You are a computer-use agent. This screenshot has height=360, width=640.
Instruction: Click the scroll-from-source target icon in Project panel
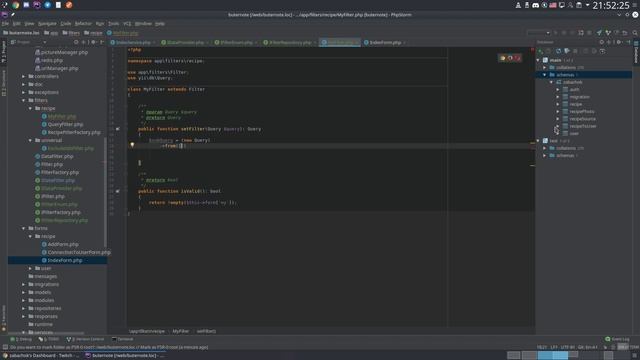tap(76, 42)
